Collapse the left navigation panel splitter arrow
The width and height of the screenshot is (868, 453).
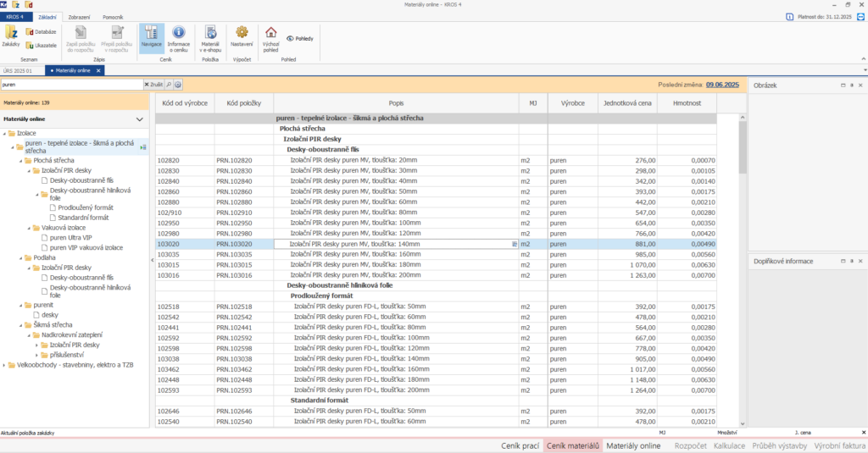[x=153, y=260]
